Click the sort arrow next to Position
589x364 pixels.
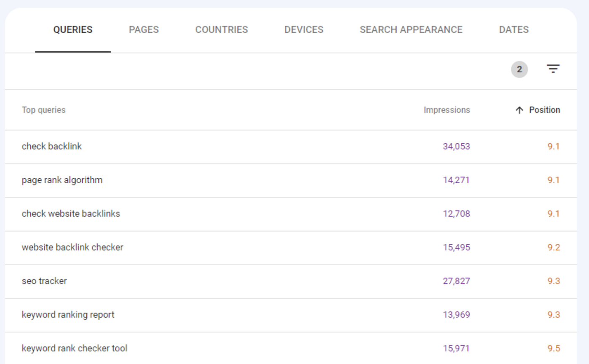[520, 110]
